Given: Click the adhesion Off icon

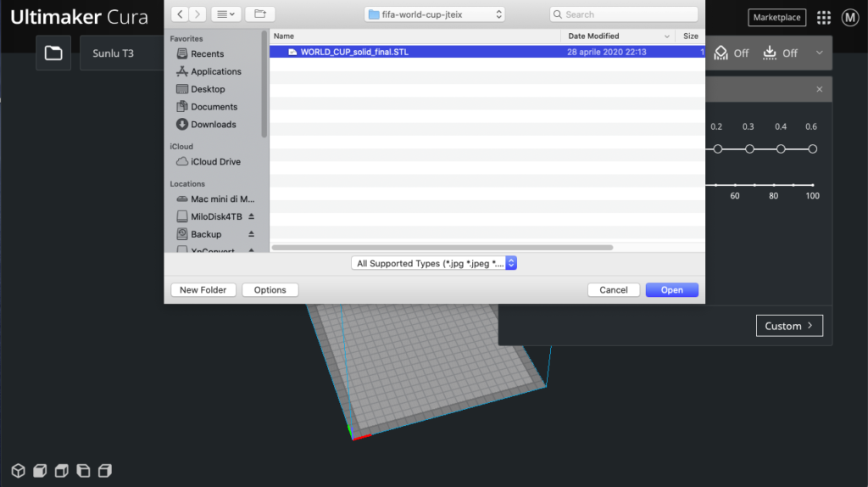Looking at the screenshot, I should (x=770, y=53).
